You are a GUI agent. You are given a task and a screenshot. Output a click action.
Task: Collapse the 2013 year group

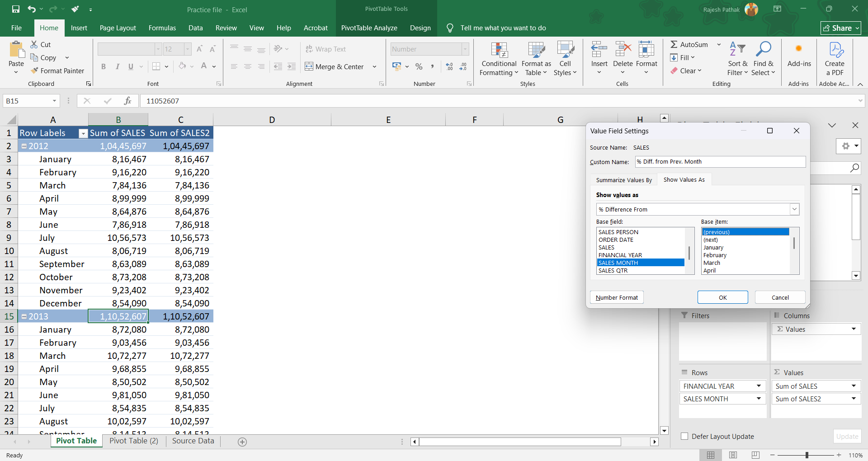[x=24, y=317]
